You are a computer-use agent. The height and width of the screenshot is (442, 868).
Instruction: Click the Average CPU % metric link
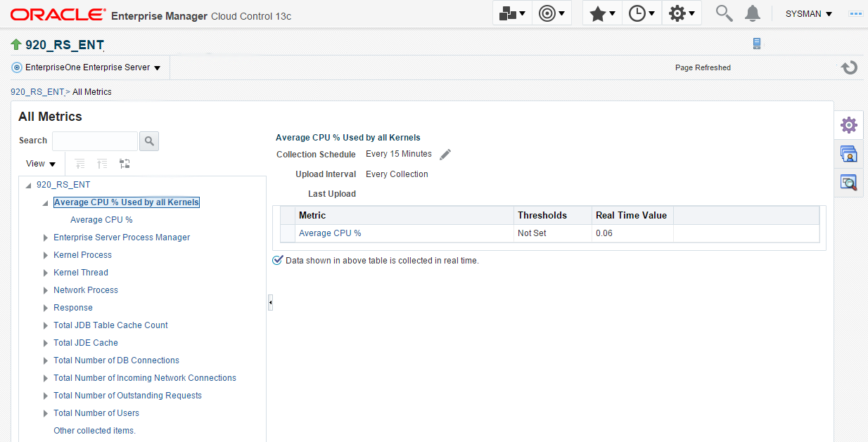[x=330, y=233]
